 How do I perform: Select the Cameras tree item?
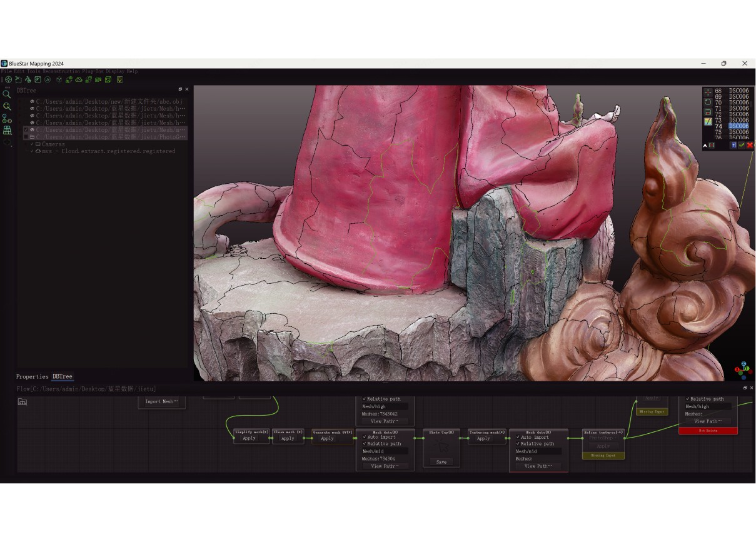[x=53, y=144]
